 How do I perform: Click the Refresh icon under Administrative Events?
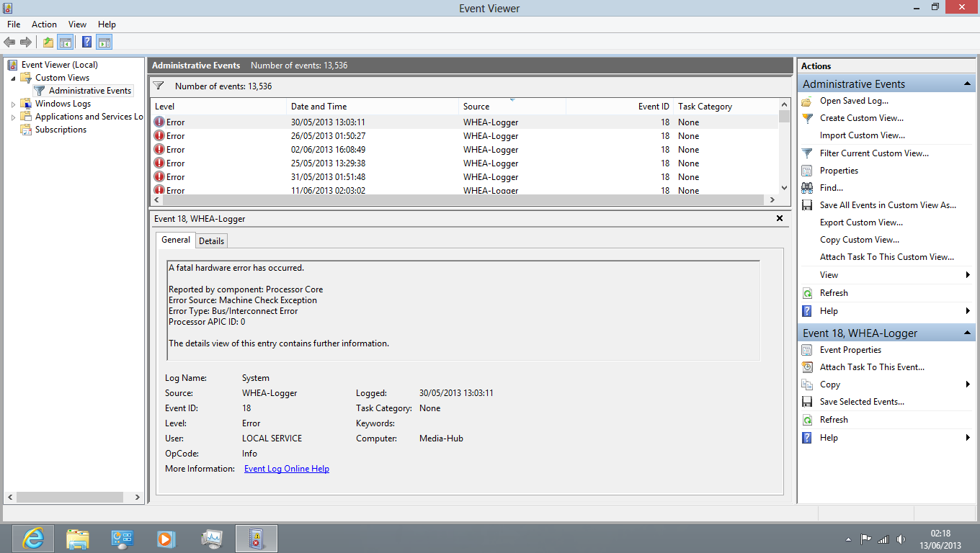807,292
